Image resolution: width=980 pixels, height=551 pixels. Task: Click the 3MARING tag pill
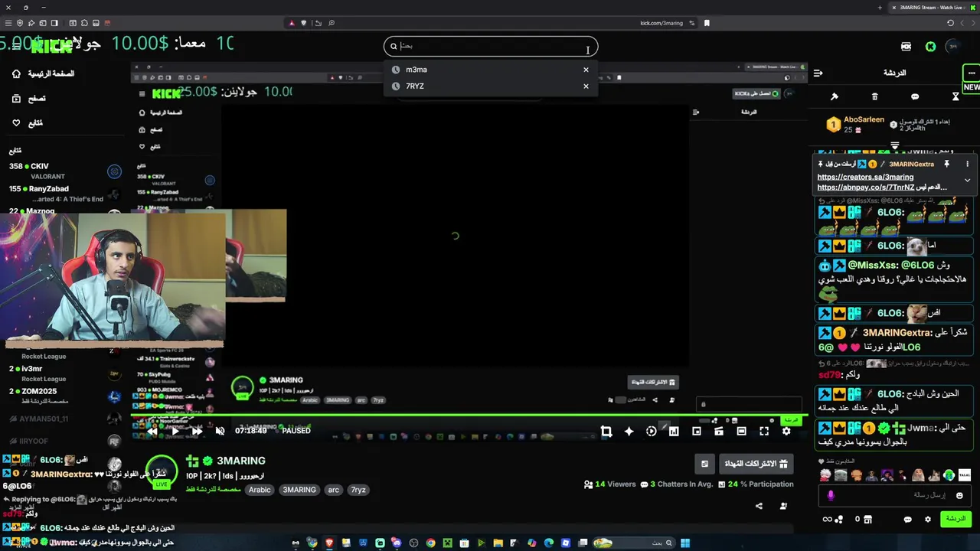pos(299,490)
